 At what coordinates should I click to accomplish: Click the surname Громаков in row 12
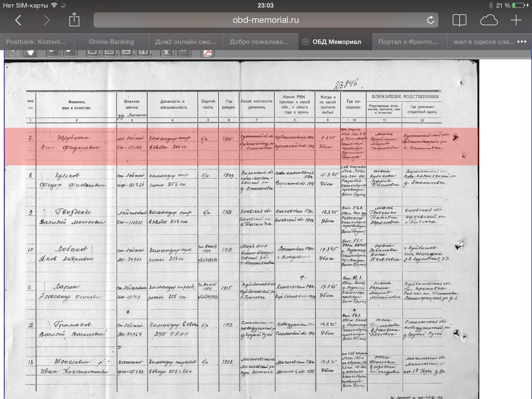click(73, 325)
